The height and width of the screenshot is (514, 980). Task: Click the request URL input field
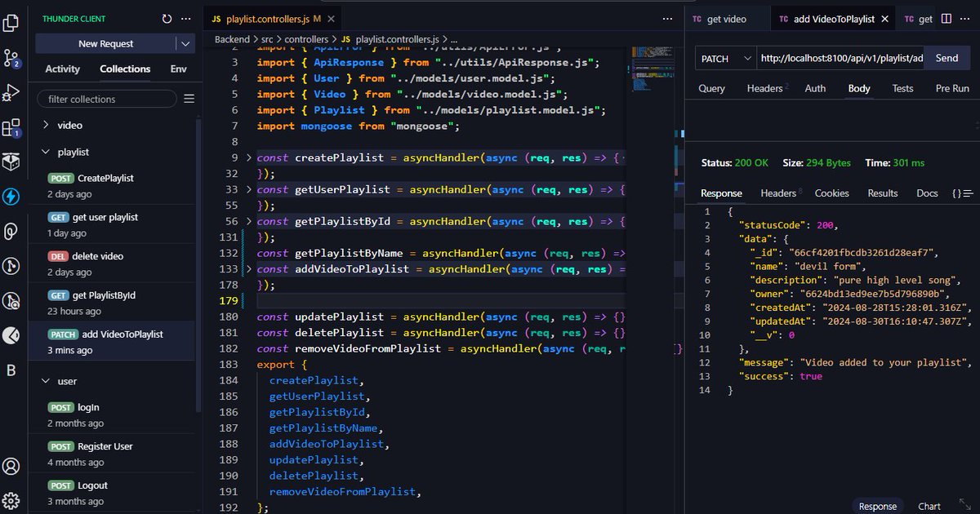pos(840,58)
